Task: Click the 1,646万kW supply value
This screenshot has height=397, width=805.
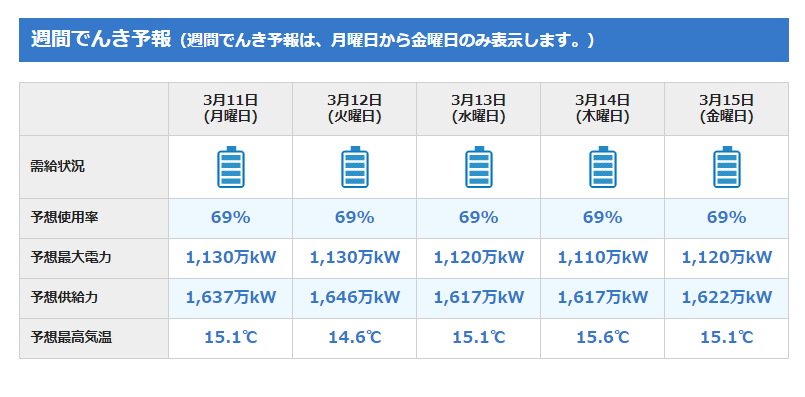Action: point(355,297)
